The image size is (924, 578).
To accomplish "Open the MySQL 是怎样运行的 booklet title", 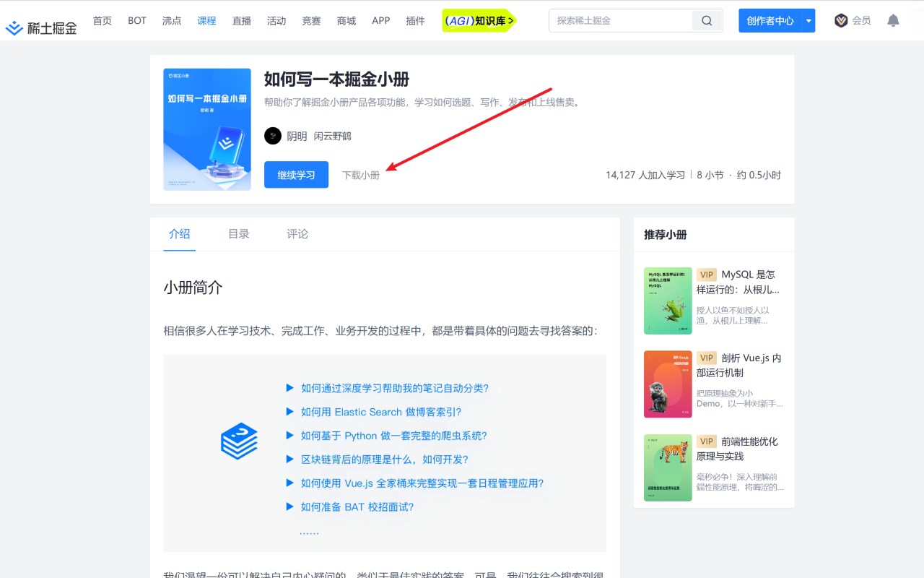I will coord(738,282).
